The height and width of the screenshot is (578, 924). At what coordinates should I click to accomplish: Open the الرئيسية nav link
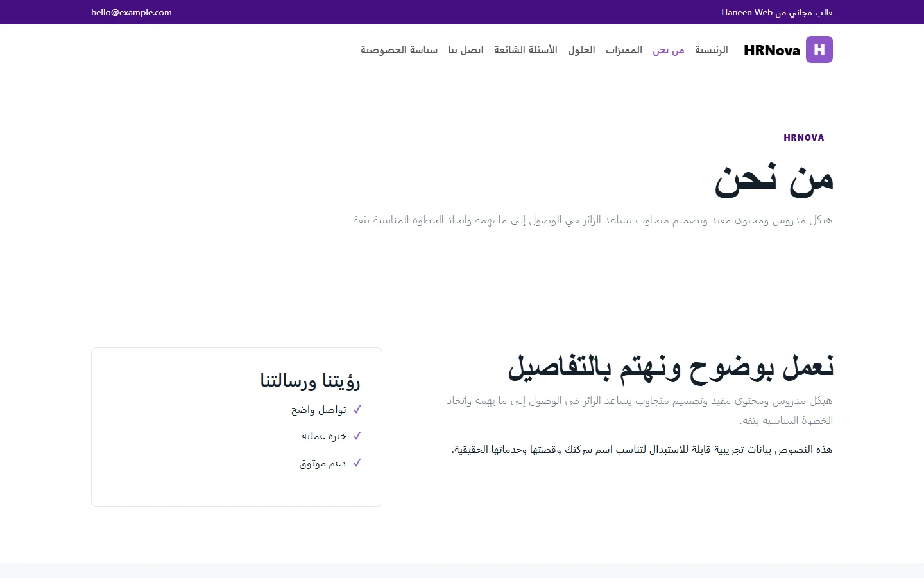pos(712,49)
